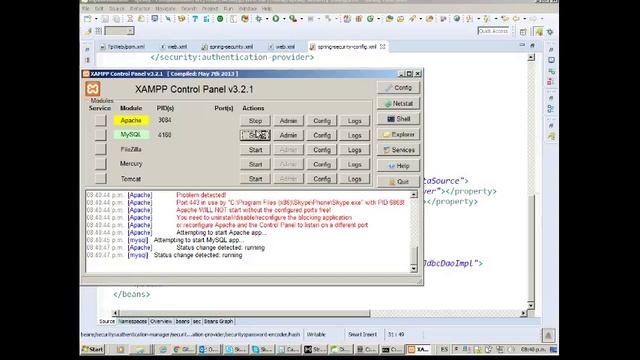Open Logs for the FileZilla module
This screenshot has width=640, height=360.
354,150
